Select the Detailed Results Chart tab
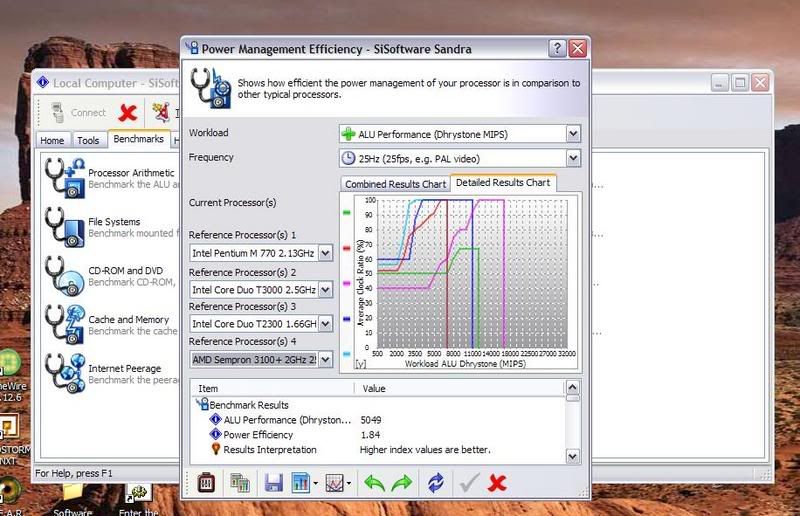 pyautogui.click(x=503, y=183)
